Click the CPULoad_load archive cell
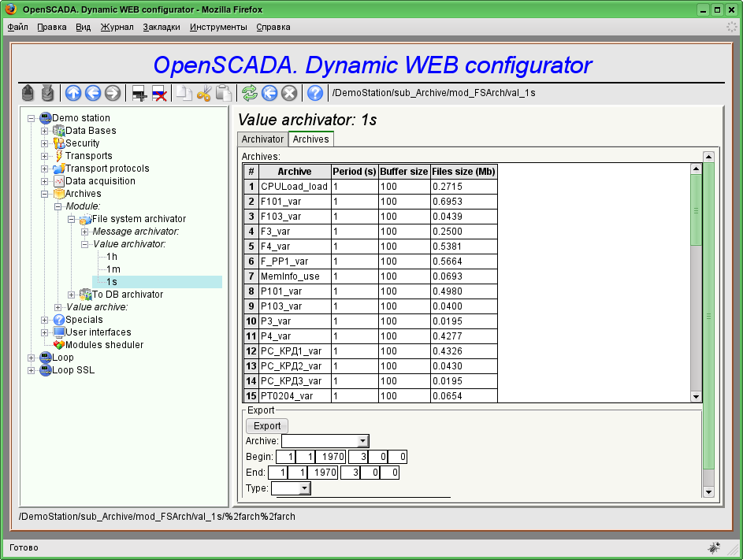Image resolution: width=743 pixels, height=560 pixels. pyautogui.click(x=295, y=187)
